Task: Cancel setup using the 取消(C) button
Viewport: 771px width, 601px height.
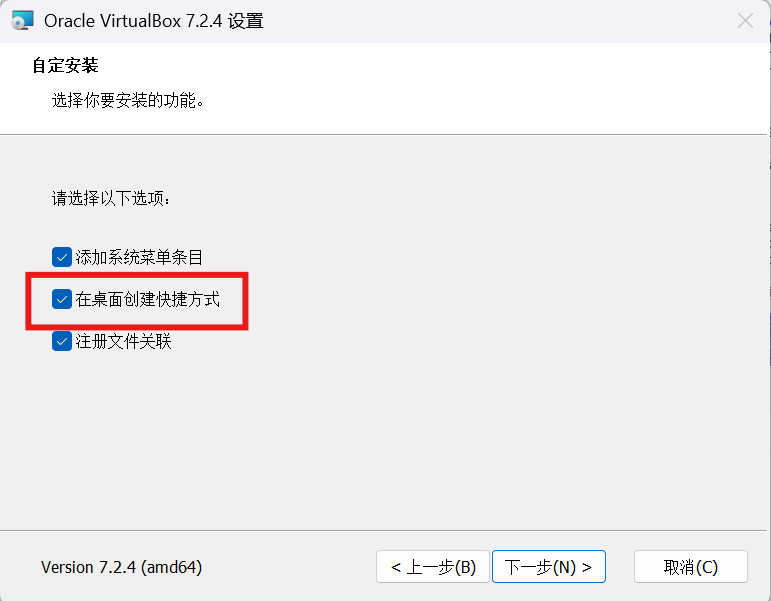Action: [x=691, y=567]
